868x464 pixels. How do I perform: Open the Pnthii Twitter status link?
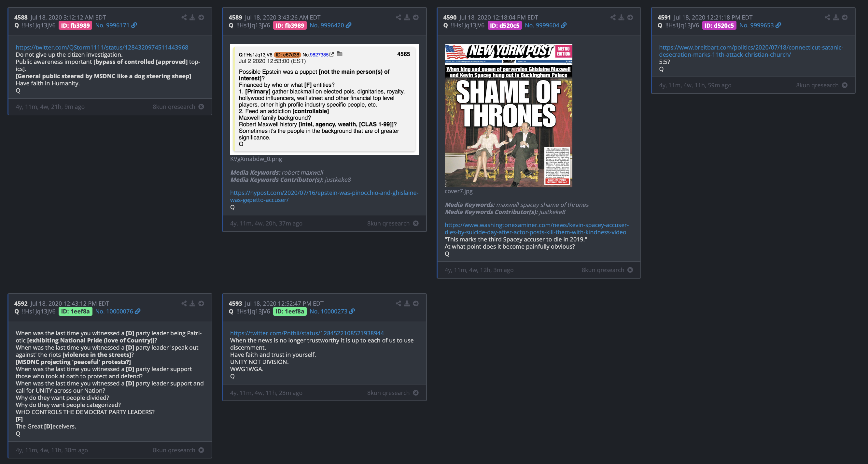(x=307, y=333)
